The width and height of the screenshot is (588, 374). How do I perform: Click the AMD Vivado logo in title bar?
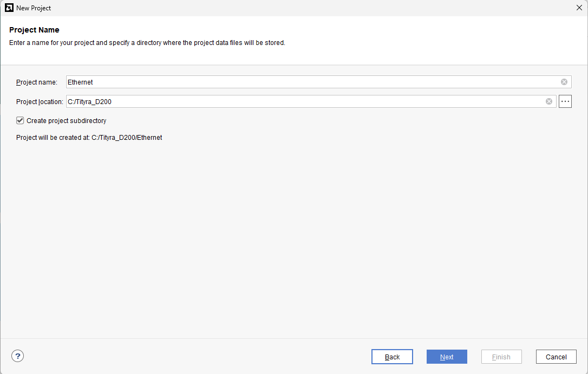coord(9,8)
